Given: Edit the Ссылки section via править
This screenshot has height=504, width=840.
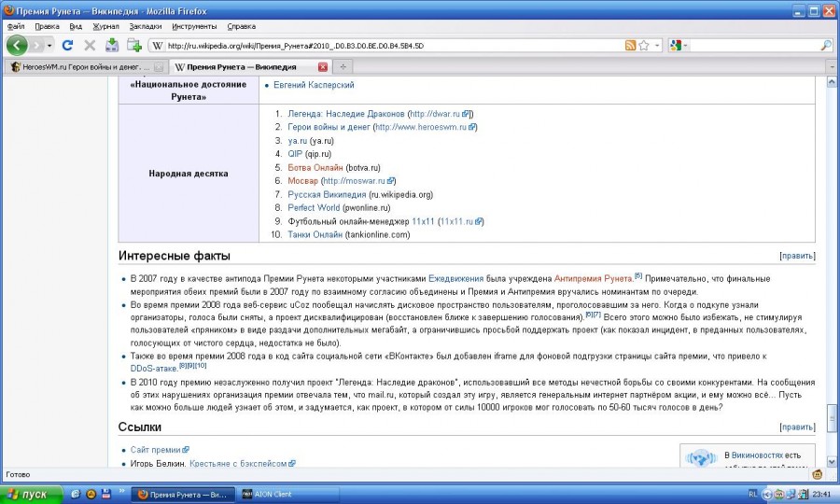Looking at the screenshot, I should (797, 427).
